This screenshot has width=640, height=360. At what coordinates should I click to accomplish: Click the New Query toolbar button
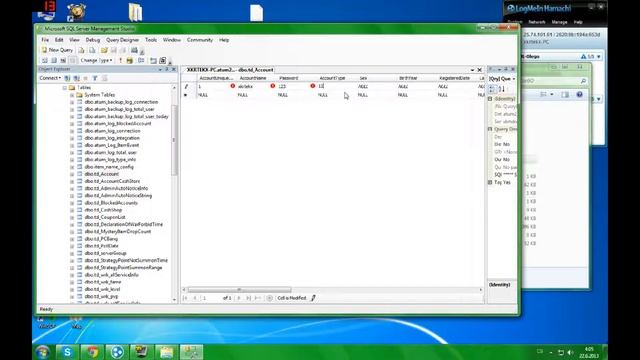pos(57,50)
